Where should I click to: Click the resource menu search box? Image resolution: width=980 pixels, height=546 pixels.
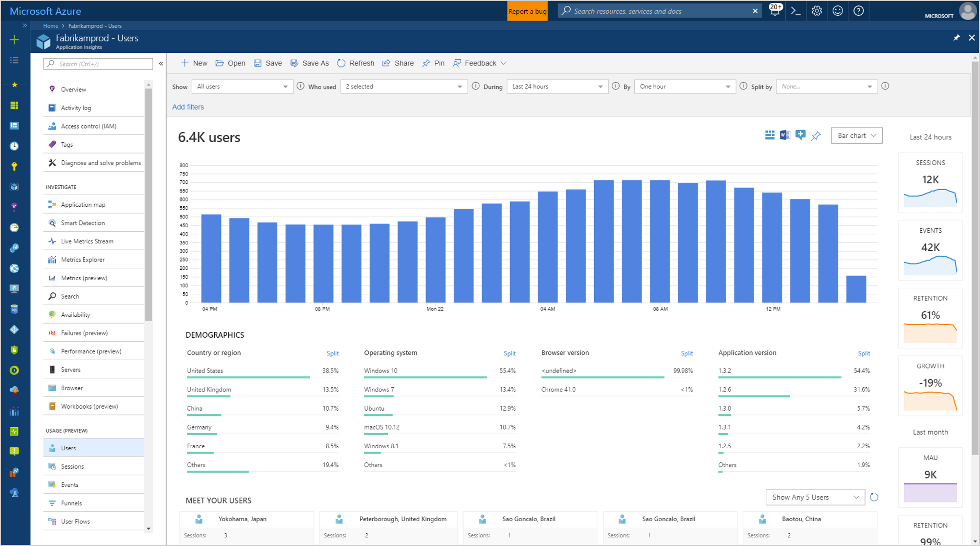tap(98, 64)
